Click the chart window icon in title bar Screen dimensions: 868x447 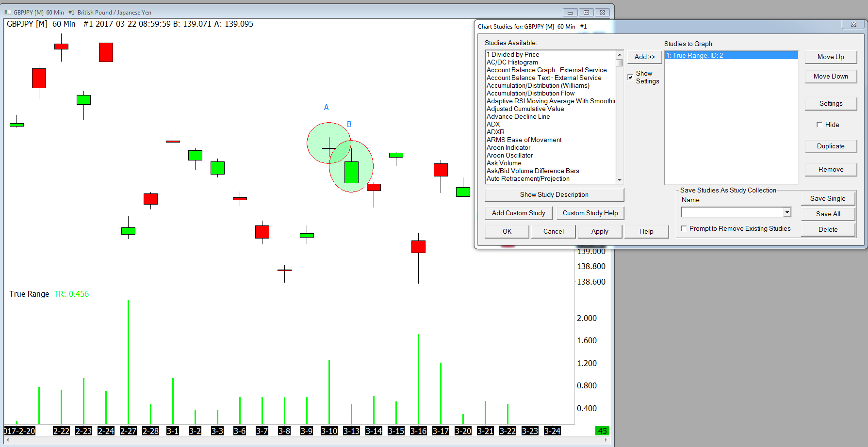point(8,12)
